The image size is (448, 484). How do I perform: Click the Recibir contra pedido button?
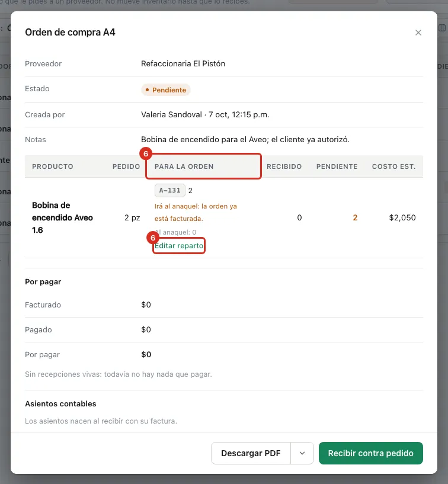click(370, 453)
